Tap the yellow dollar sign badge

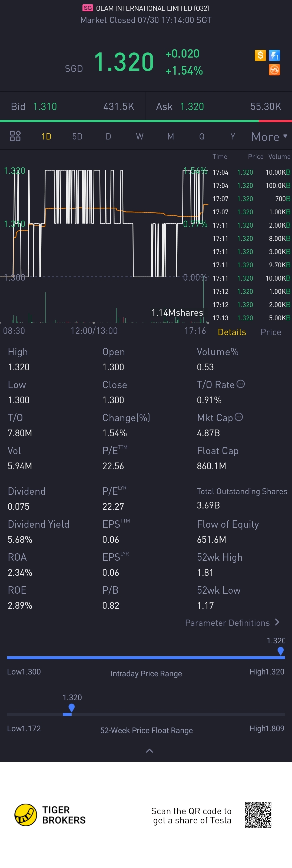(x=260, y=55)
